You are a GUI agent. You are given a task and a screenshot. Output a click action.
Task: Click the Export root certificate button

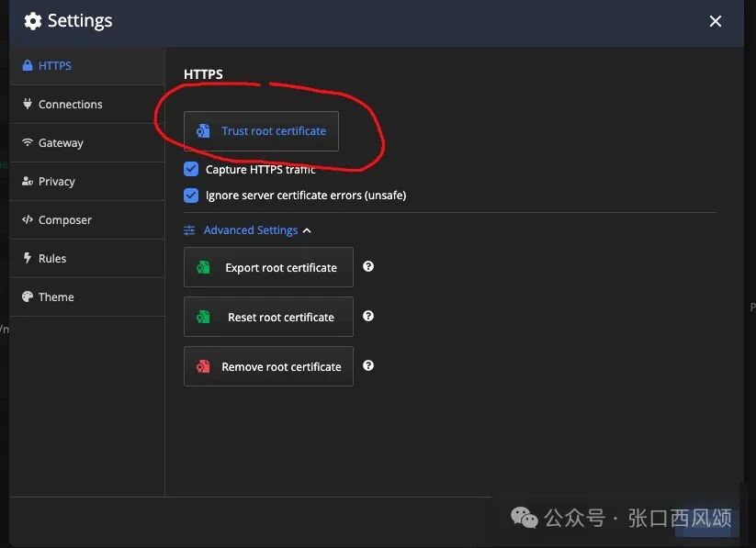tap(268, 268)
